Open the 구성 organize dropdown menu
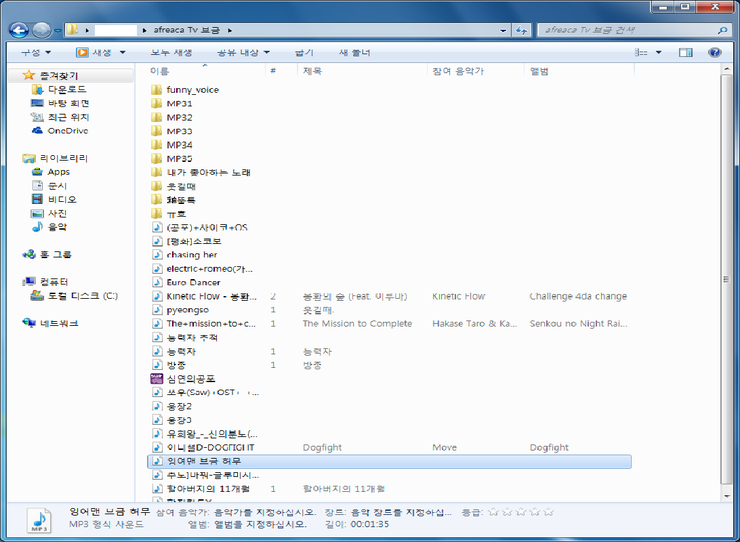 [x=36, y=52]
